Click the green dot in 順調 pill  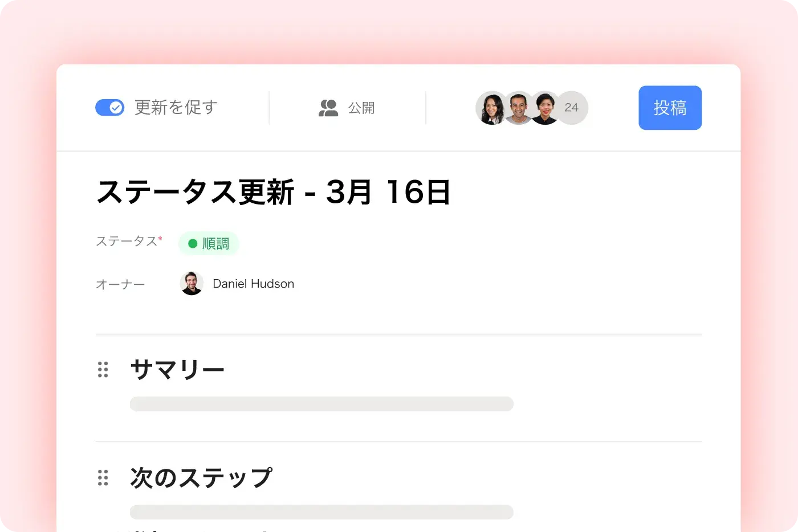click(x=193, y=244)
